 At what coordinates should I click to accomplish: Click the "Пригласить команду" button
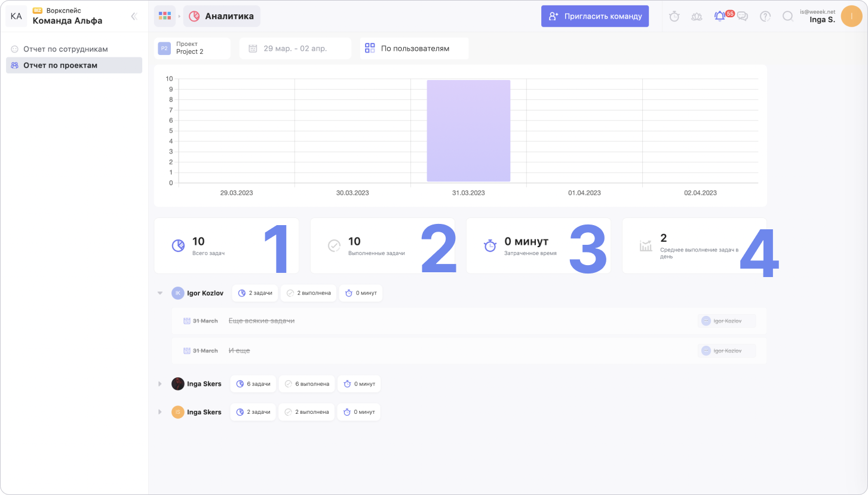[594, 16]
